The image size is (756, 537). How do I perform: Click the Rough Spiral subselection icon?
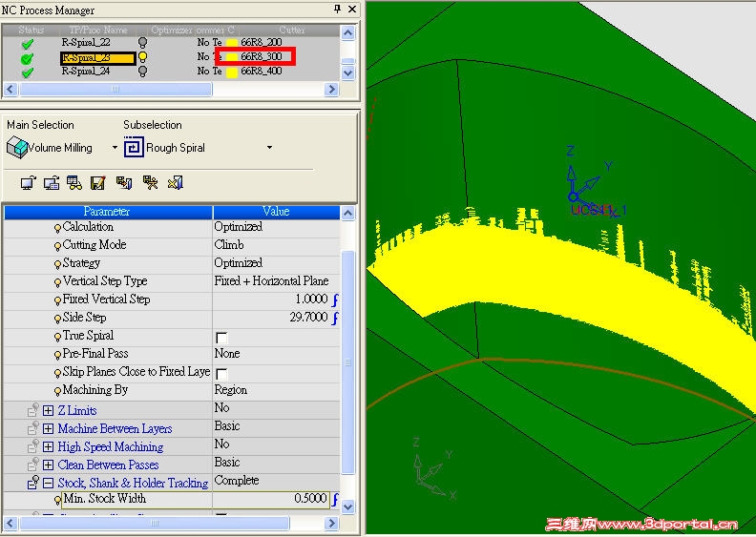pos(134,148)
